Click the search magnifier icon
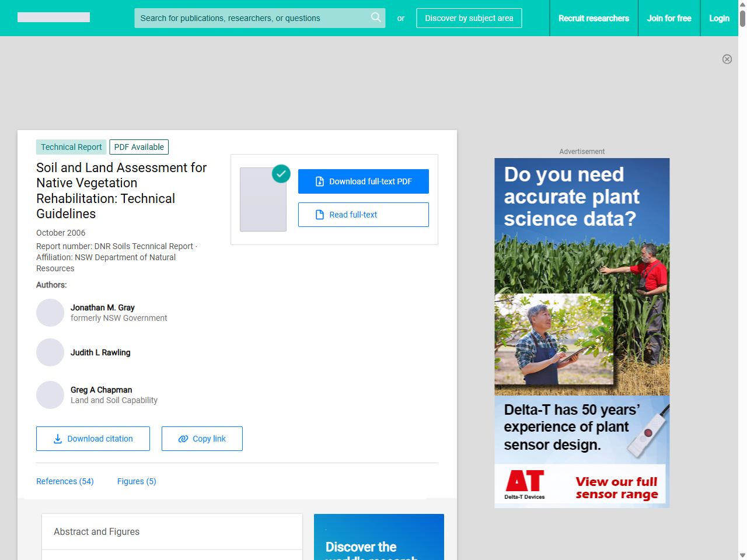 click(376, 17)
